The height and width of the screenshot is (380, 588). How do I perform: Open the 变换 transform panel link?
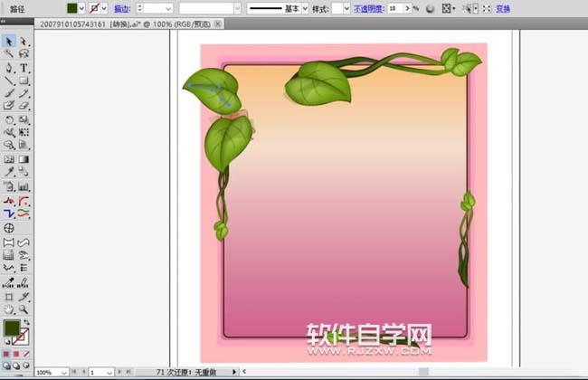503,9
